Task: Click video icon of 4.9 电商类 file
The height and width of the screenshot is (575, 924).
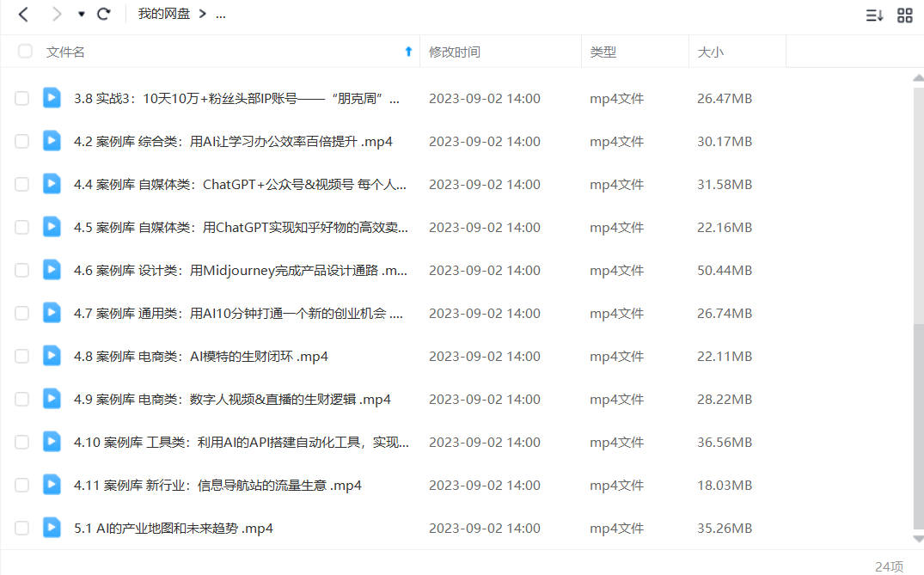Action: (x=52, y=399)
